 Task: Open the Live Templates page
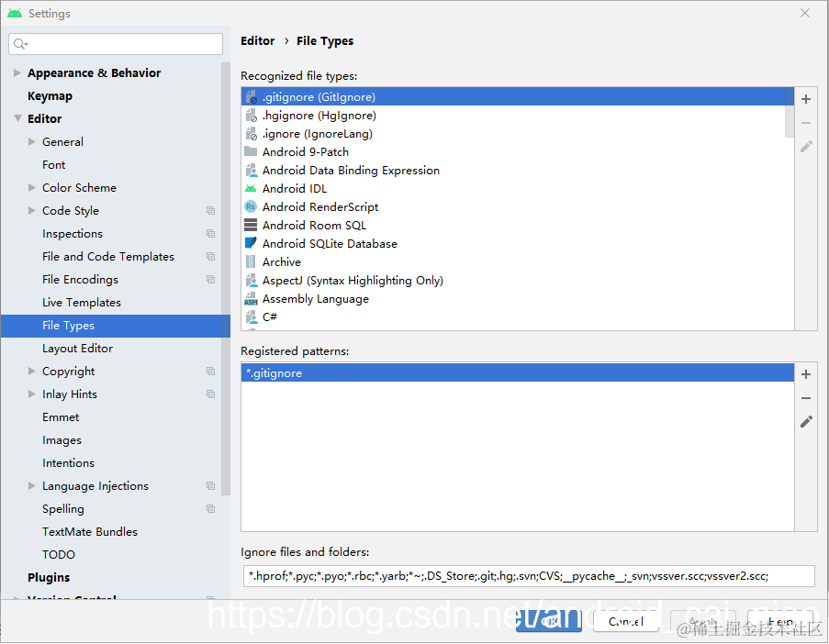82,302
